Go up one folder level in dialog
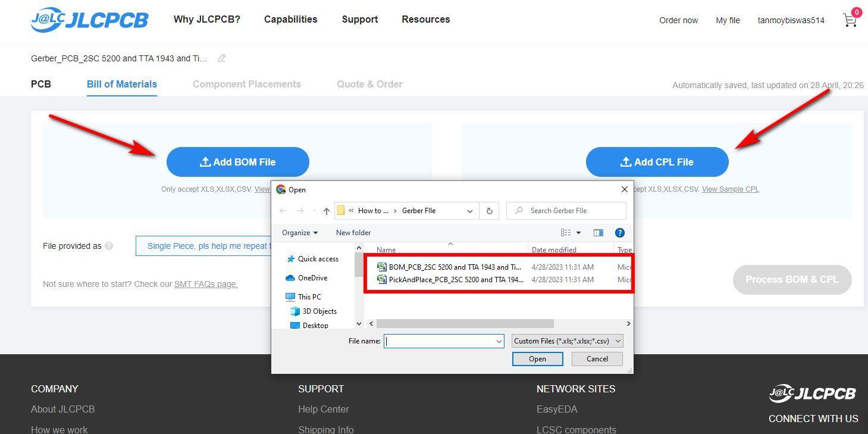Image resolution: width=868 pixels, height=434 pixels. click(326, 211)
